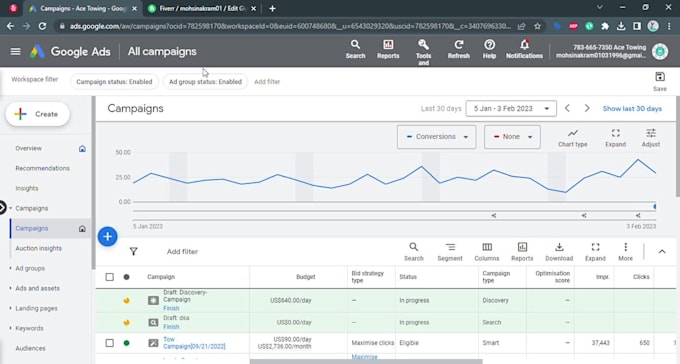Collapse the Campaigns sidebar section
The image size is (680, 364).
coord(10,208)
